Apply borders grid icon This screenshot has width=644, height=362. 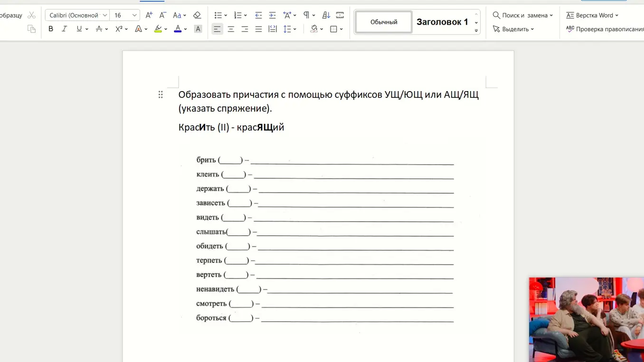[333, 29]
